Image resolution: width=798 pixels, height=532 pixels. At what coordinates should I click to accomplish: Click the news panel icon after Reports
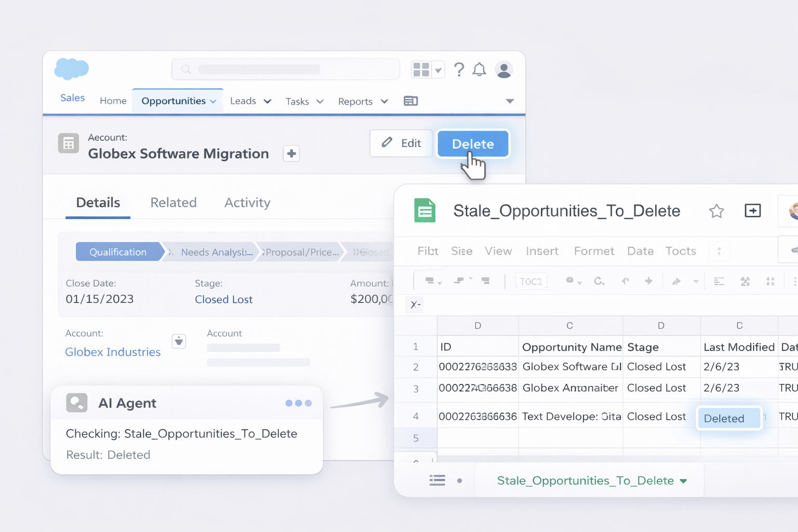410,101
